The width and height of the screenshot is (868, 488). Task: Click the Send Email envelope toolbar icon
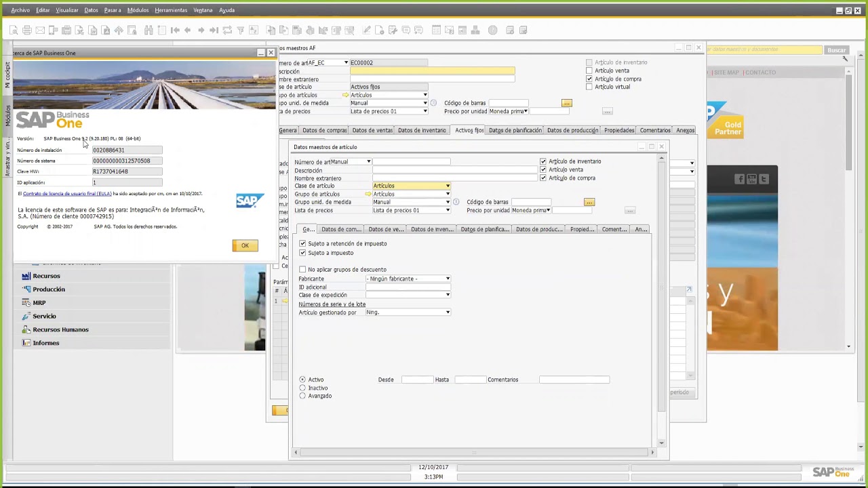40,30
